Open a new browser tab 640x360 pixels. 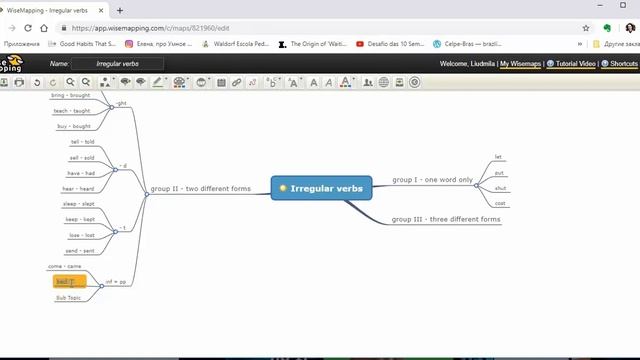[120, 11]
